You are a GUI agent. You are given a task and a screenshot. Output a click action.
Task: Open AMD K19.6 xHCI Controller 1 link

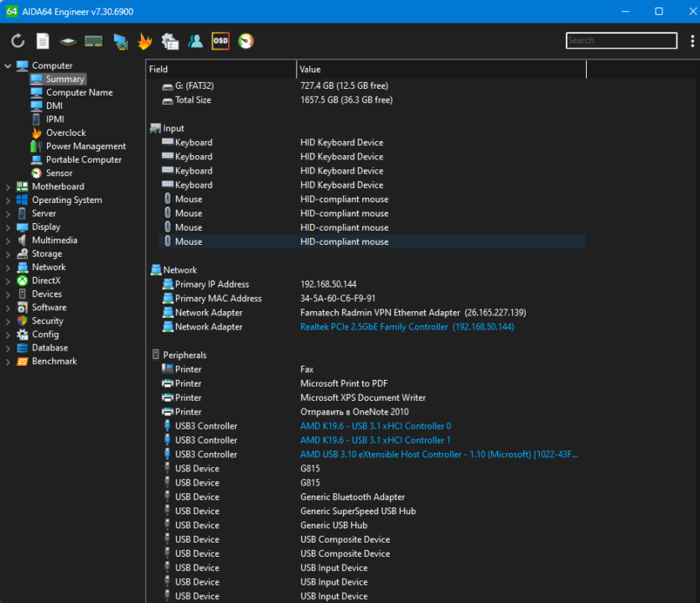click(375, 440)
